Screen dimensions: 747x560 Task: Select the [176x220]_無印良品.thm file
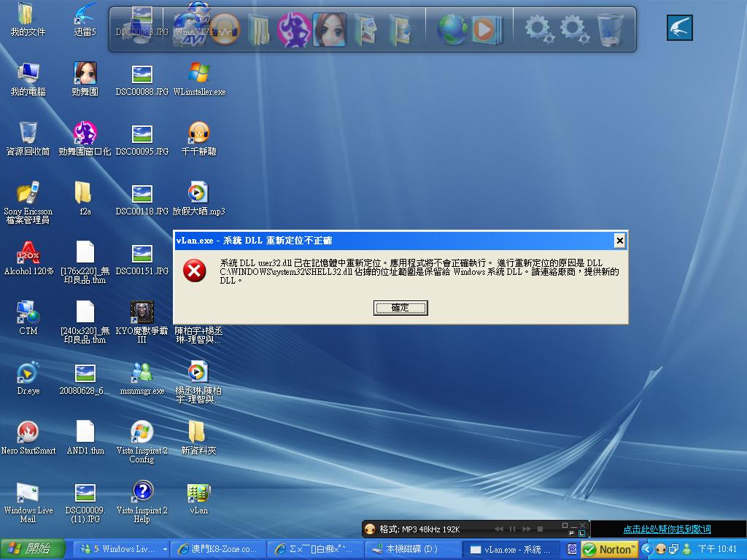pyautogui.click(x=85, y=262)
